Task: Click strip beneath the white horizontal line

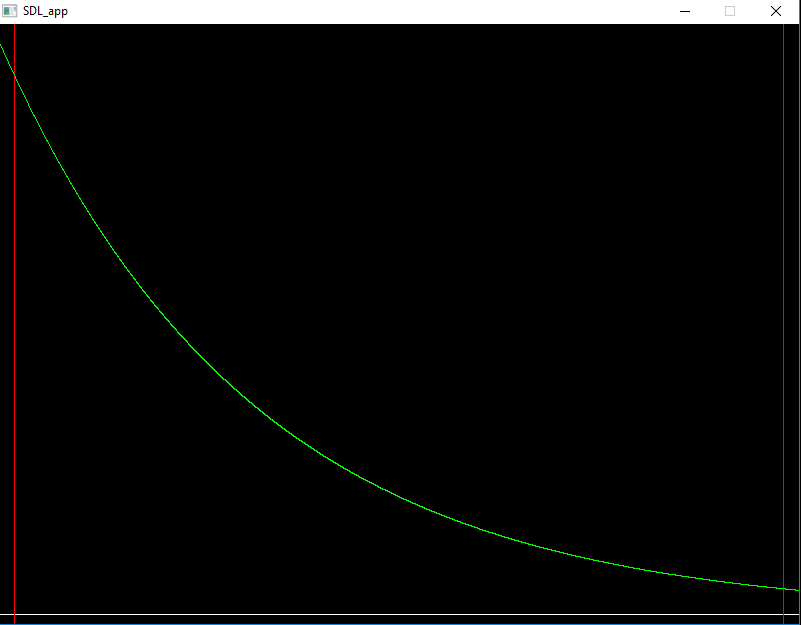Action: [400, 619]
